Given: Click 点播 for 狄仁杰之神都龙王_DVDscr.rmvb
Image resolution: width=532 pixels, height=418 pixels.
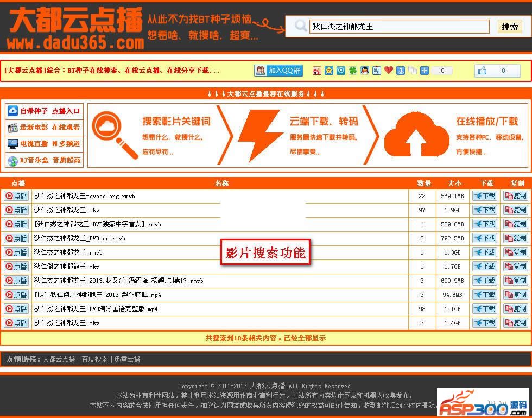Looking at the screenshot, I should [16, 238].
